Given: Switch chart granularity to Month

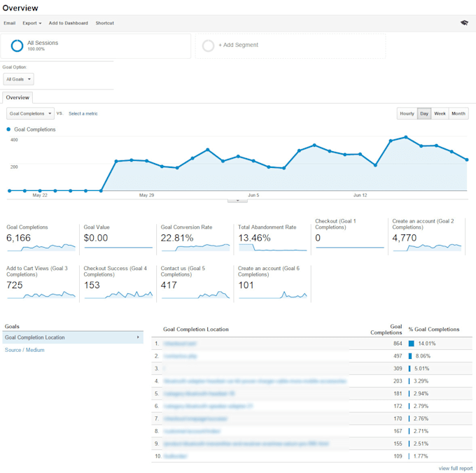Looking at the screenshot, I should click(458, 113).
